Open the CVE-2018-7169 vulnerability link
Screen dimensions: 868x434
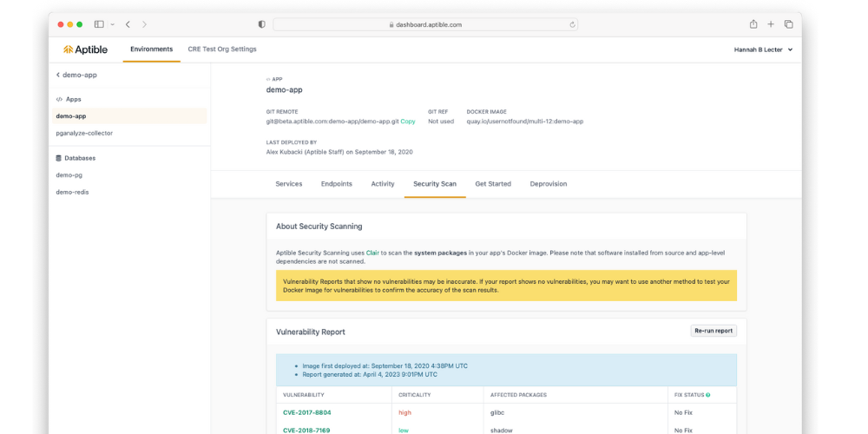307,431
